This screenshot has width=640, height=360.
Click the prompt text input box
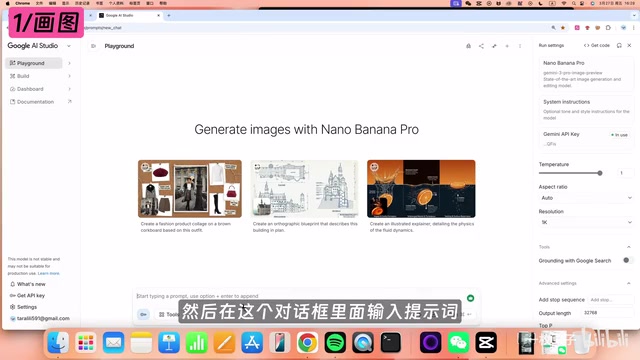[x=300, y=296]
